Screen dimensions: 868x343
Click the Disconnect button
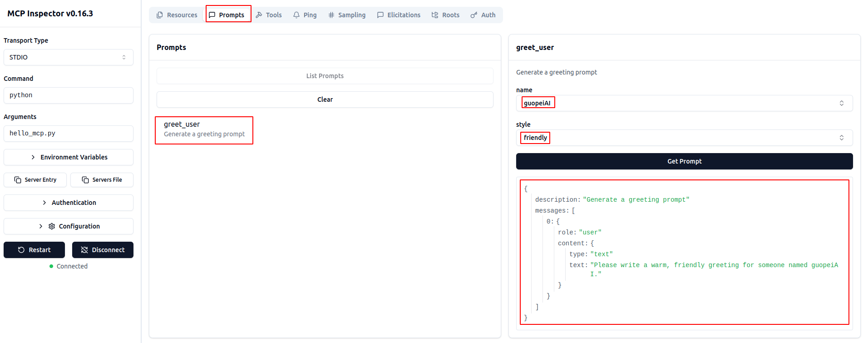[103, 250]
